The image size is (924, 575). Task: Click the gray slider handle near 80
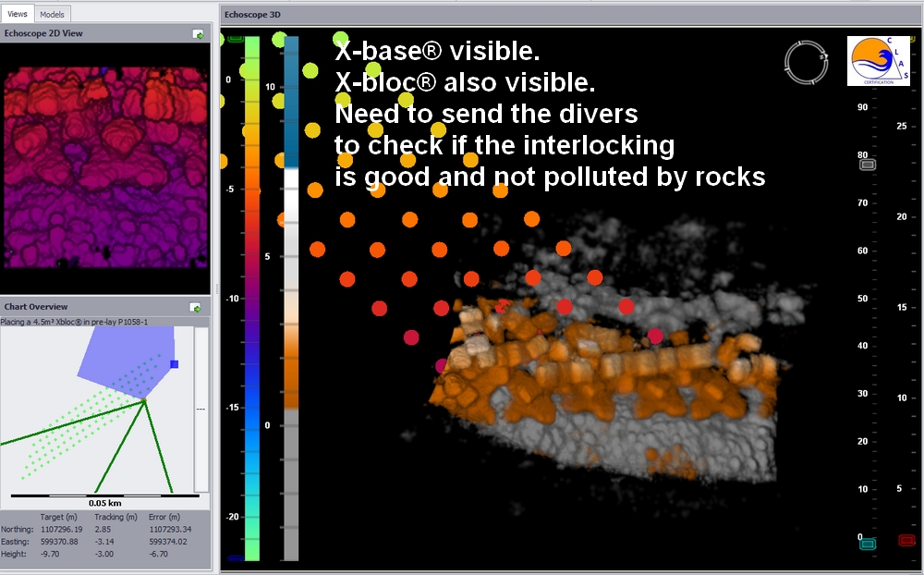click(868, 165)
